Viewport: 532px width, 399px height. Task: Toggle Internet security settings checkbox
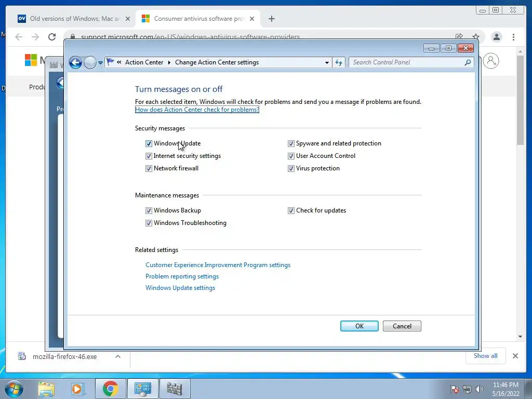click(x=149, y=156)
